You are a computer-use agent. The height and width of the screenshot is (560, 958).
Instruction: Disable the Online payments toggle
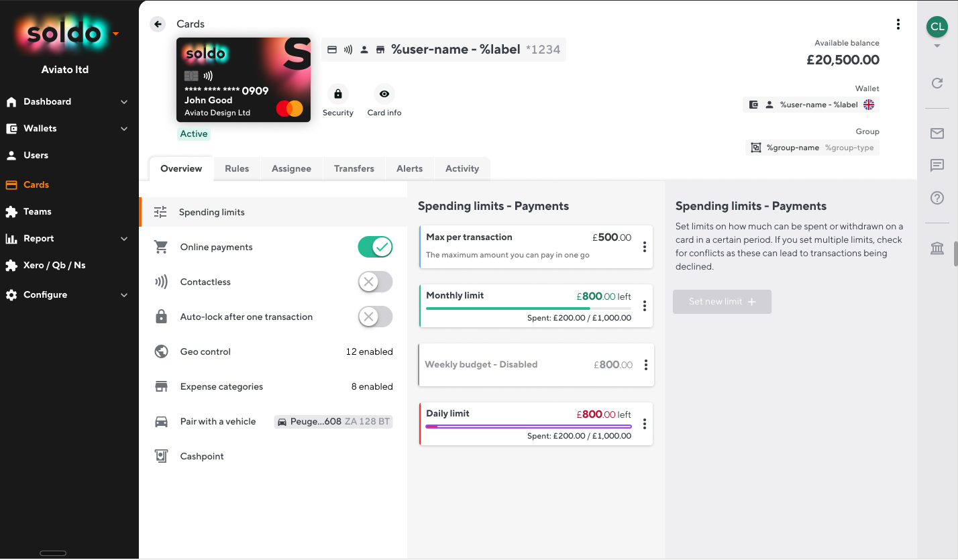[375, 247]
